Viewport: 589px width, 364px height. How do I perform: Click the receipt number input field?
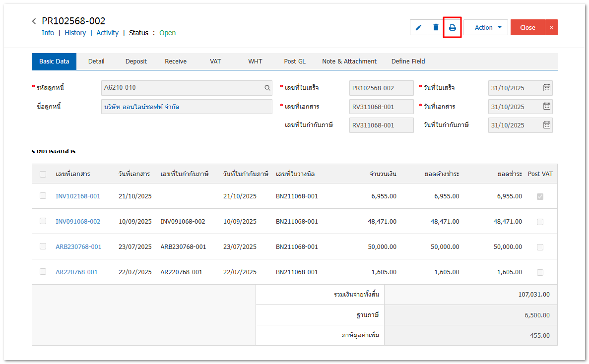coord(381,88)
